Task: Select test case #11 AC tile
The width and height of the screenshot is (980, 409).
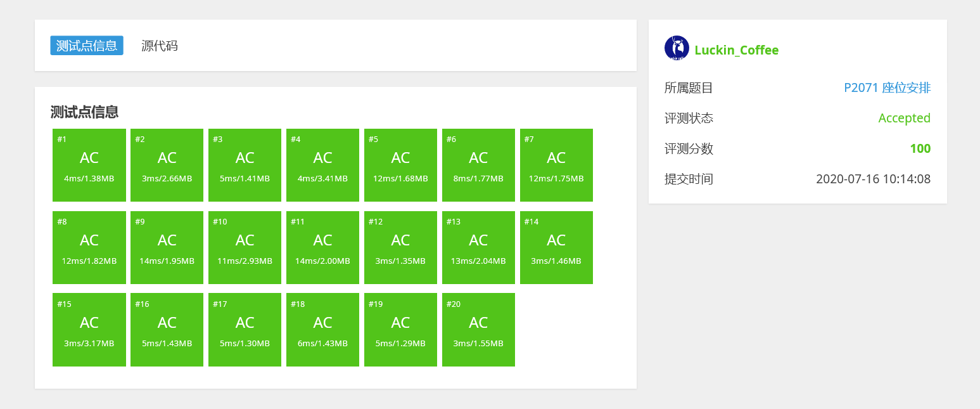Action: coord(323,247)
